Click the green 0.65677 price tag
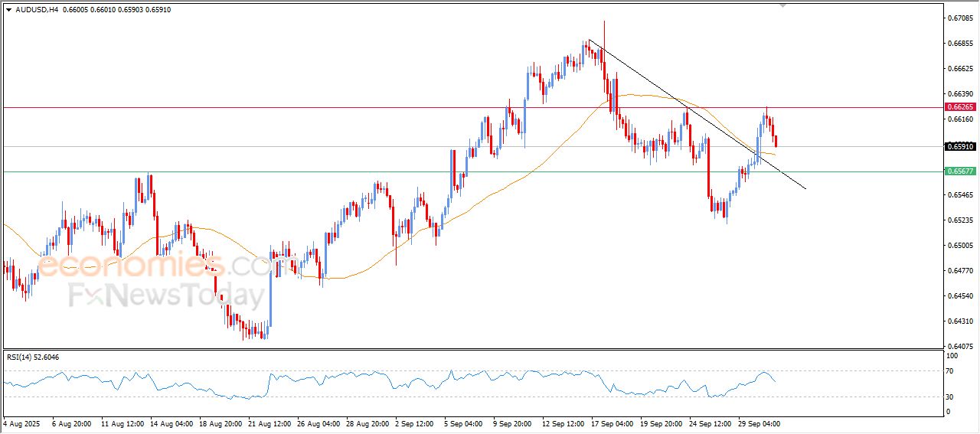980x434 pixels. point(959,171)
